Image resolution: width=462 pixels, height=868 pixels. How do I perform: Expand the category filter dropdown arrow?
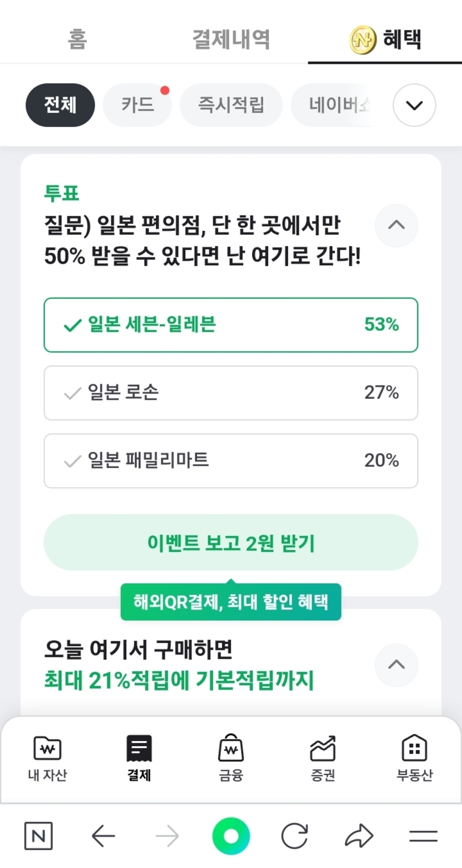[414, 105]
